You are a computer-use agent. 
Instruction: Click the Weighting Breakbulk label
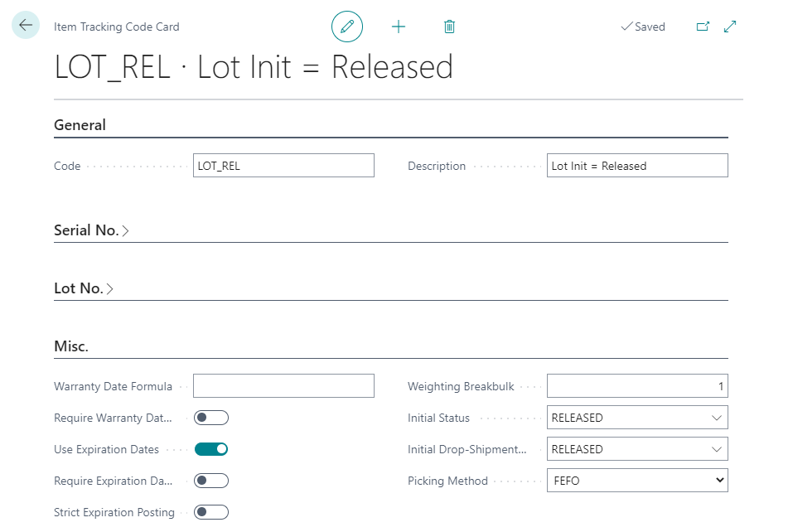point(461,387)
